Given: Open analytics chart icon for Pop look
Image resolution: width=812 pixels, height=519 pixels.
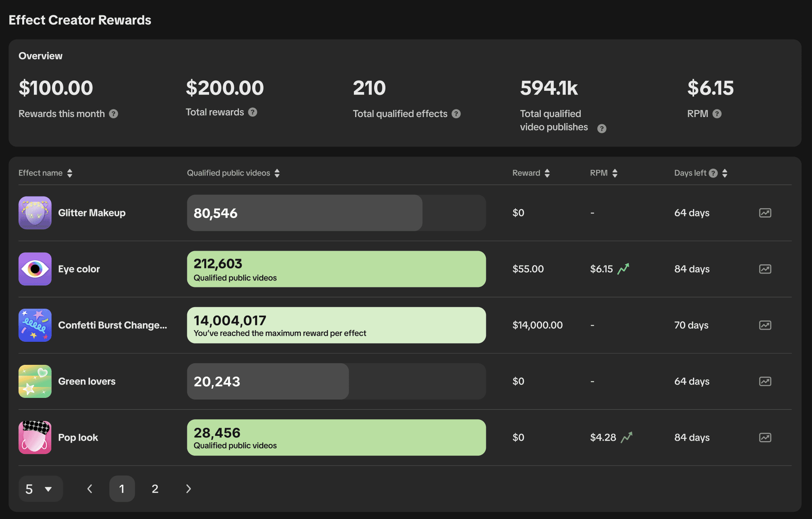Looking at the screenshot, I should click(765, 437).
